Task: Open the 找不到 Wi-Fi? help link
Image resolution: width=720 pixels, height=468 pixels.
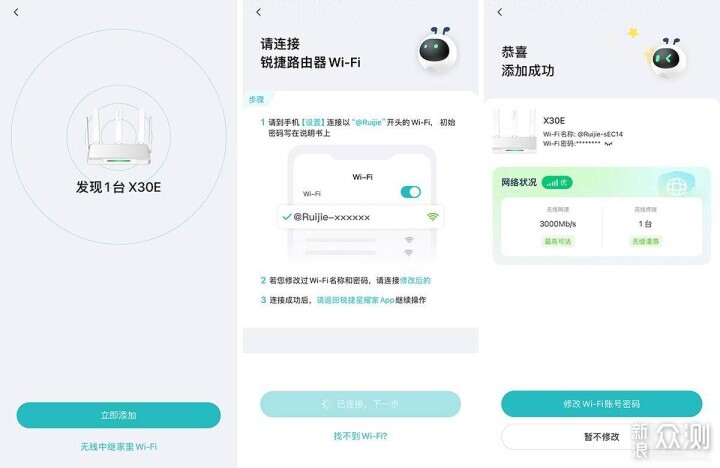Action: 360,436
